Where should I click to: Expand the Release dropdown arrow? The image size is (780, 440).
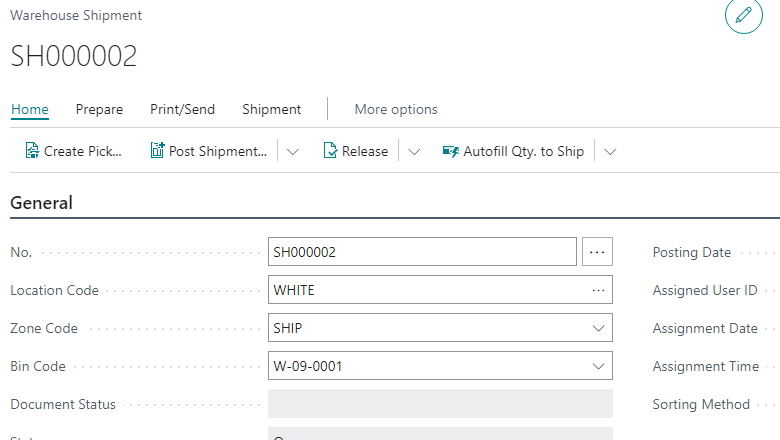click(414, 152)
